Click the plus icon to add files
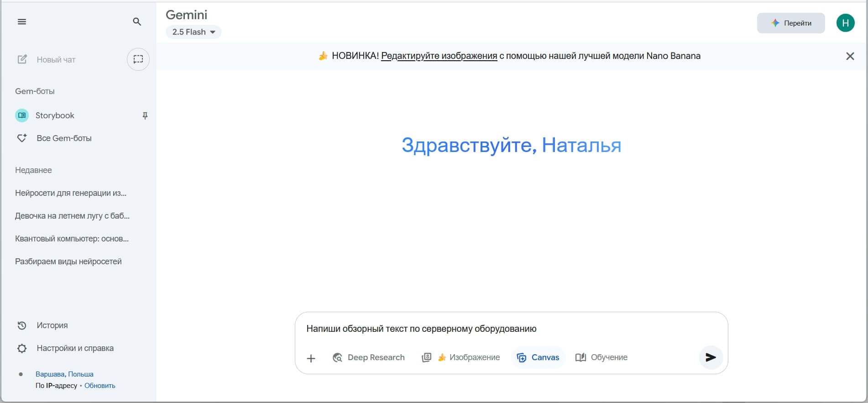The width and height of the screenshot is (868, 403). (x=311, y=358)
